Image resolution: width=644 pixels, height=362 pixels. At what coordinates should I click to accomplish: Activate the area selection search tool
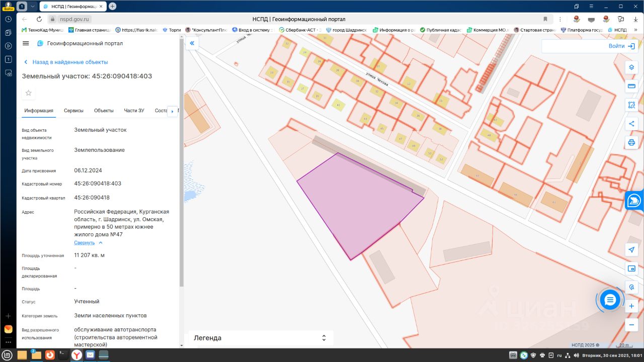click(631, 105)
